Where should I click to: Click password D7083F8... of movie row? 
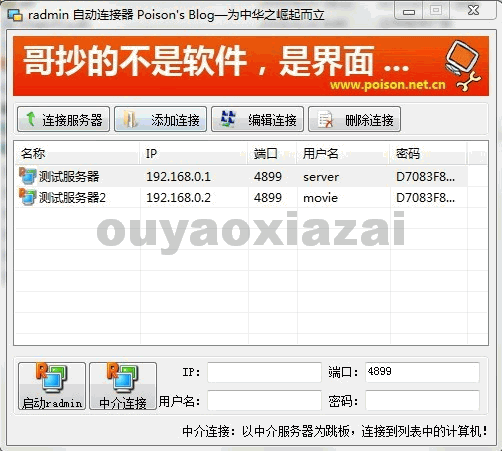pyautogui.click(x=425, y=198)
